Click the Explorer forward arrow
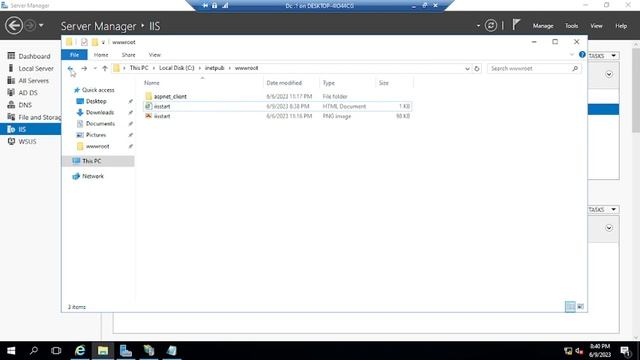Image resolution: width=640 pixels, height=360 pixels. [x=84, y=69]
